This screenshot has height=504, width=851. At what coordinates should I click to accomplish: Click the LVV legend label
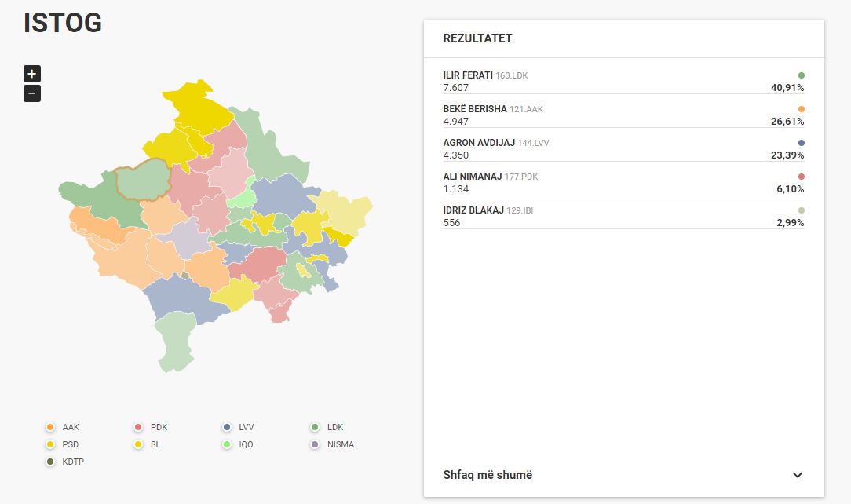coord(247,428)
